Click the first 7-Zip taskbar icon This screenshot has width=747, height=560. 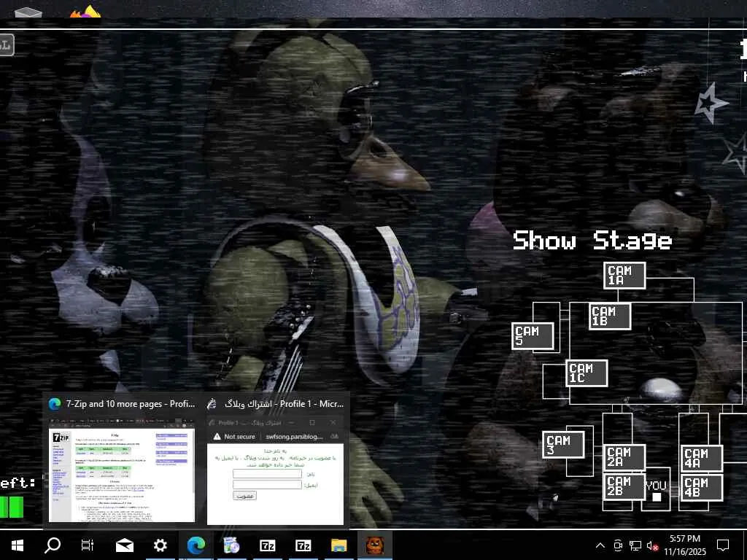pos(267,545)
